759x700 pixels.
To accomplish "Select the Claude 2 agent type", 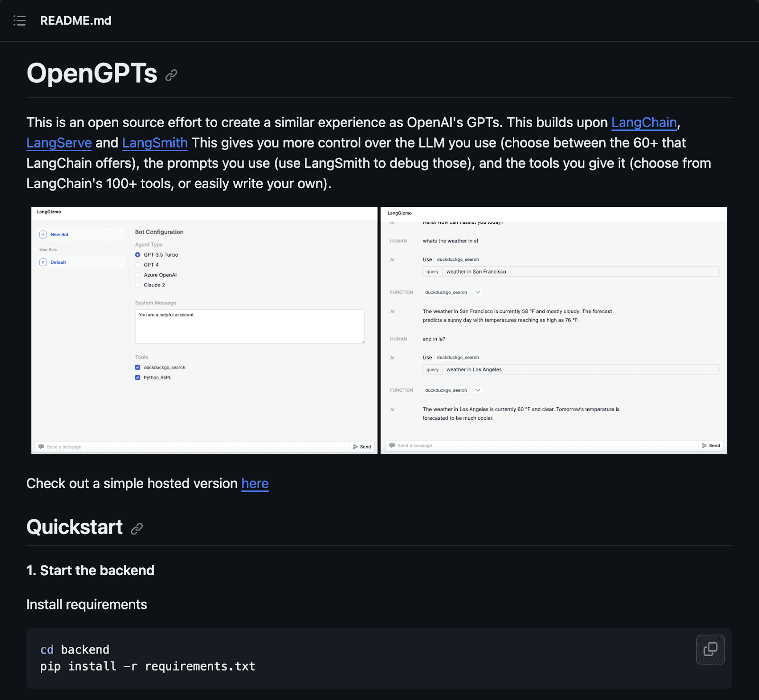I will click(138, 285).
